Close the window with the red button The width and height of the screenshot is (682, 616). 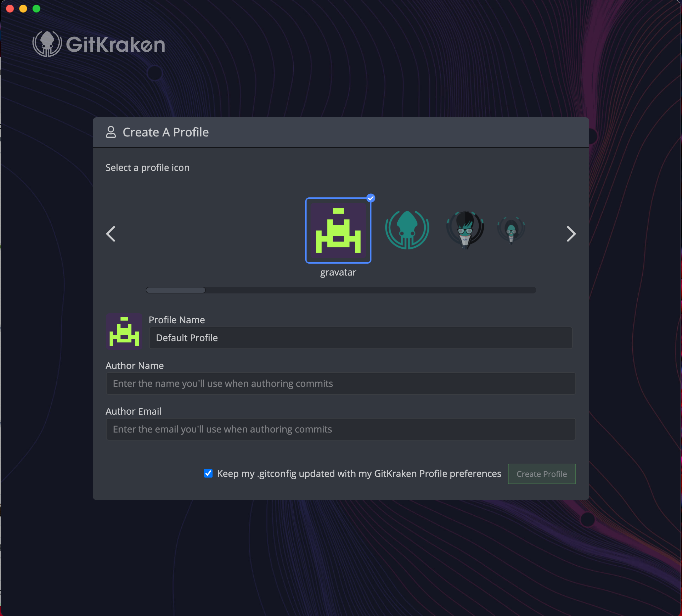[x=10, y=9]
